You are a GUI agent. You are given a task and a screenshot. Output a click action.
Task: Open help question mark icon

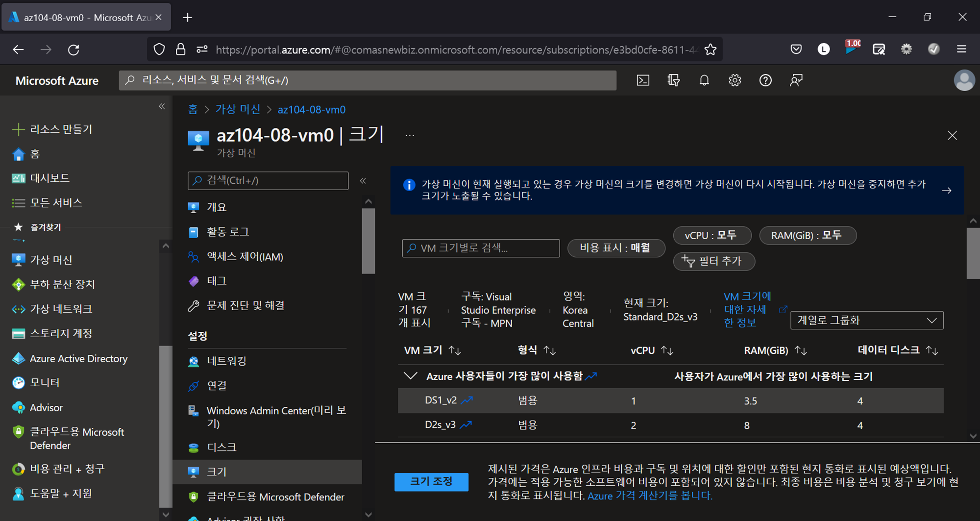(765, 80)
